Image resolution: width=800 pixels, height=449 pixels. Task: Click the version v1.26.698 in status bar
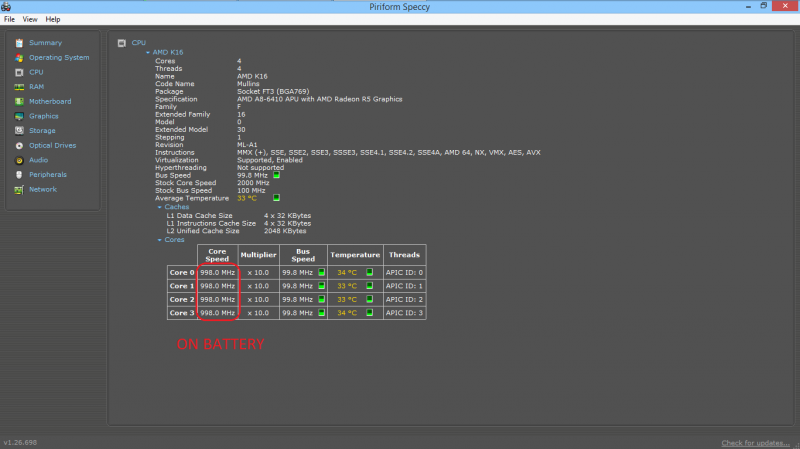click(20, 442)
